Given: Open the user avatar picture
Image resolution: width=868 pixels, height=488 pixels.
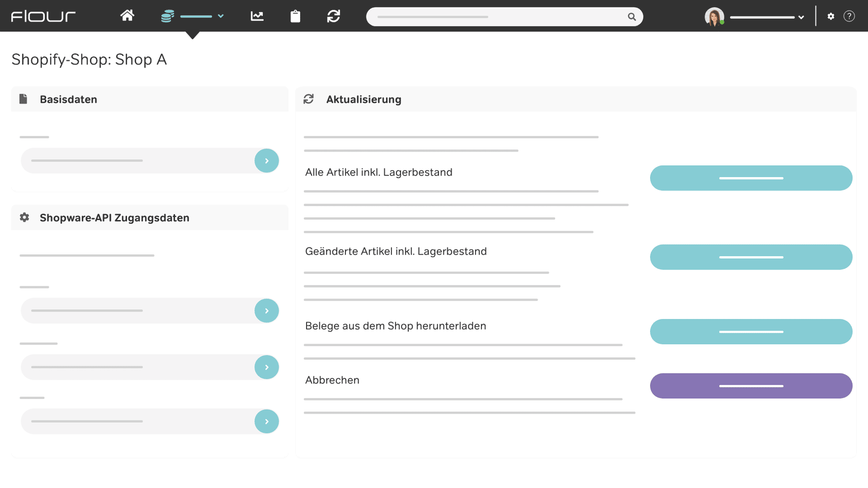Looking at the screenshot, I should click(714, 17).
